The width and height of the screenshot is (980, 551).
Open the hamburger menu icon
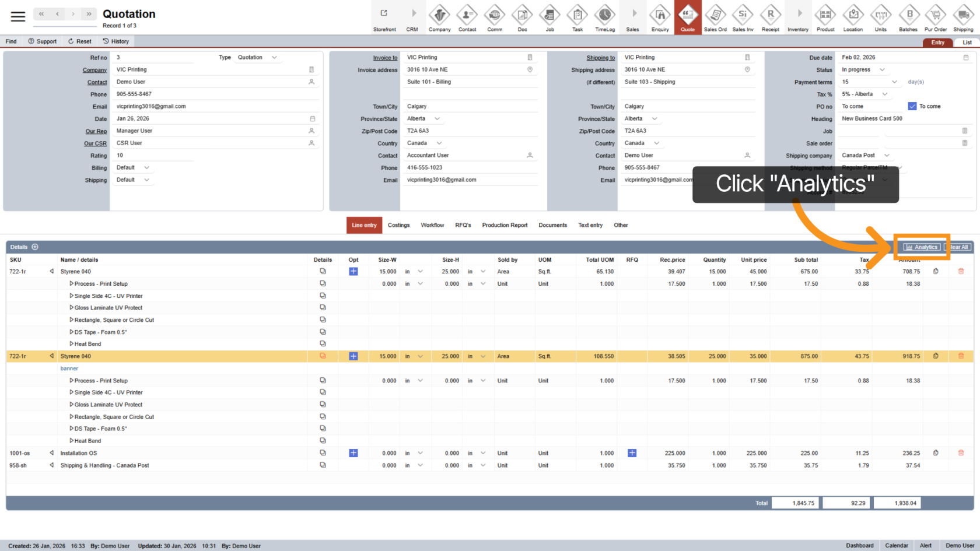(18, 17)
